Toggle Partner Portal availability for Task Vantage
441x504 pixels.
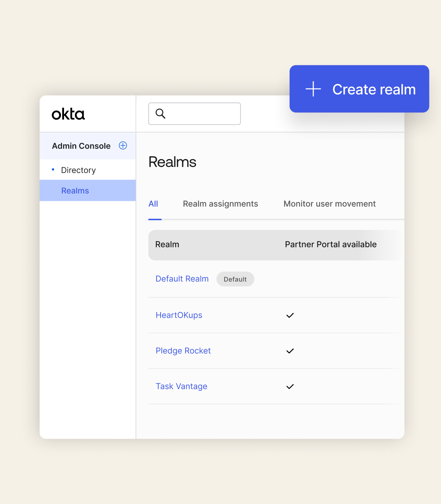point(290,386)
